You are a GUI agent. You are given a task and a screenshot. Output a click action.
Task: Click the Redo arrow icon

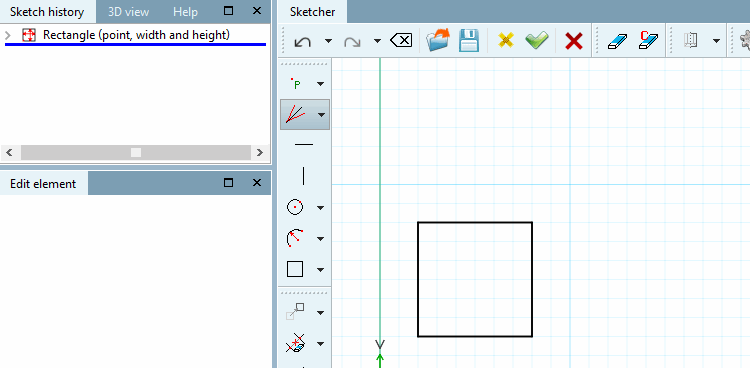click(353, 41)
